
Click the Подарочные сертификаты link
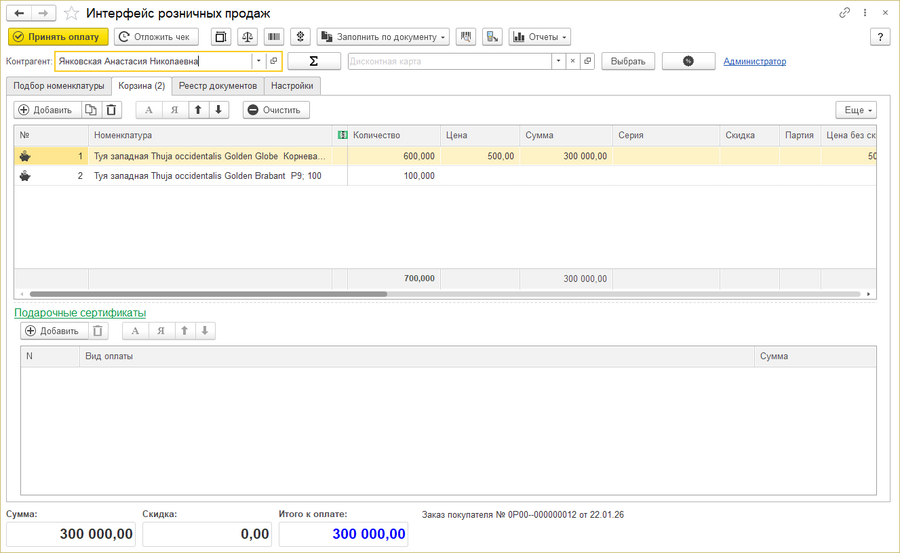pyautogui.click(x=80, y=313)
